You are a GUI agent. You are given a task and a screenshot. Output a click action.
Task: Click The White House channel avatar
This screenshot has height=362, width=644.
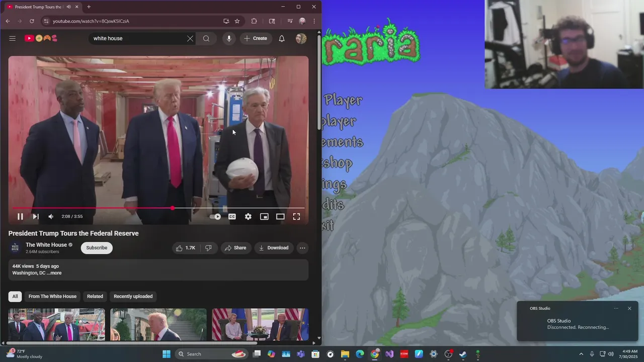coord(15,248)
